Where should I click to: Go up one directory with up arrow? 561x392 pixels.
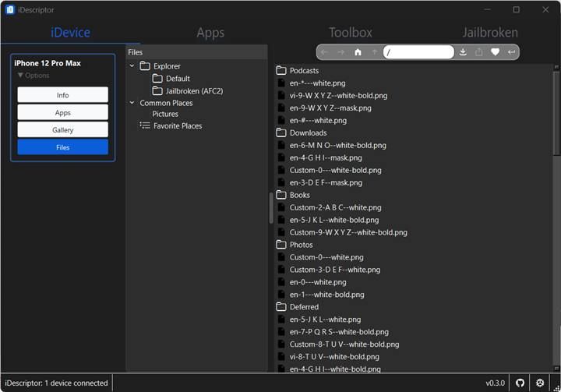coord(375,52)
